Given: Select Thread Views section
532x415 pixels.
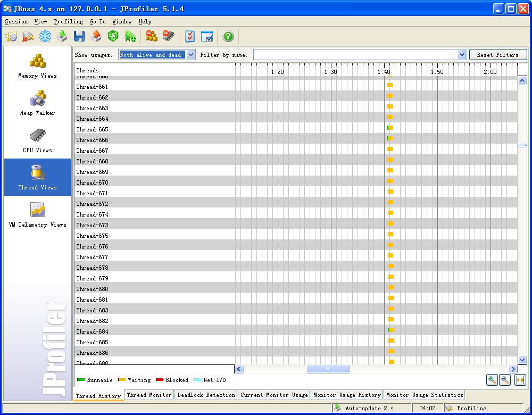Looking at the screenshot, I should coord(37,177).
